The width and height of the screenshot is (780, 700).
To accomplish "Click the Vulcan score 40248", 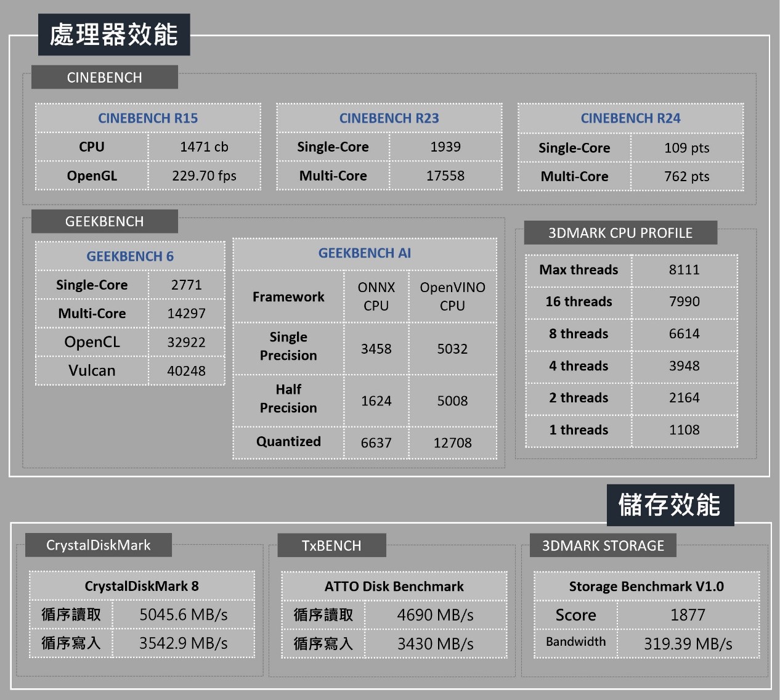I will pyautogui.click(x=187, y=370).
